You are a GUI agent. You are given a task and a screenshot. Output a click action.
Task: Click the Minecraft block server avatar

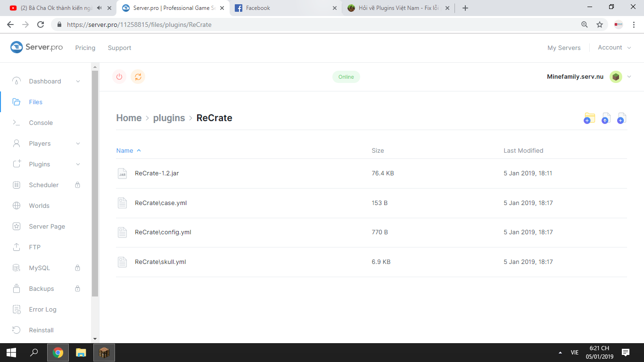pos(616,77)
